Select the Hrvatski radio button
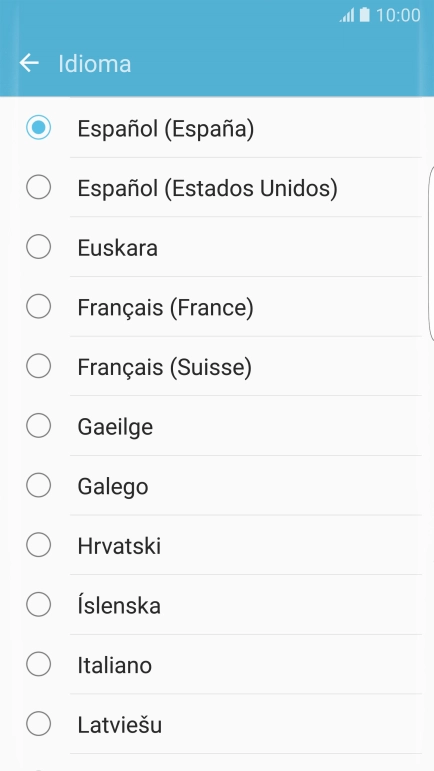 (x=38, y=545)
